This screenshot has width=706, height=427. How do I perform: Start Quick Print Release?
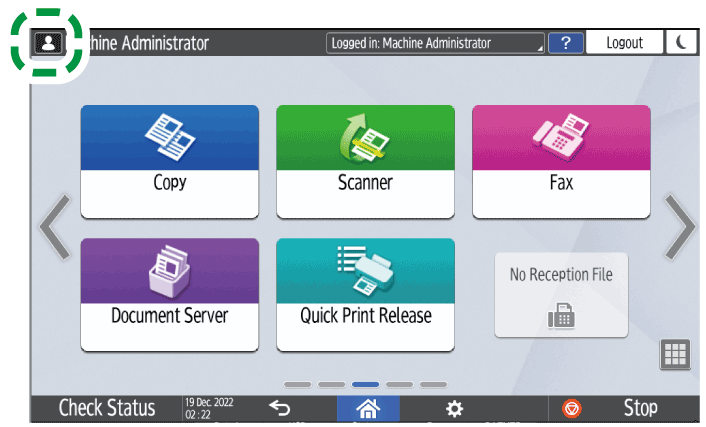pyautogui.click(x=365, y=294)
